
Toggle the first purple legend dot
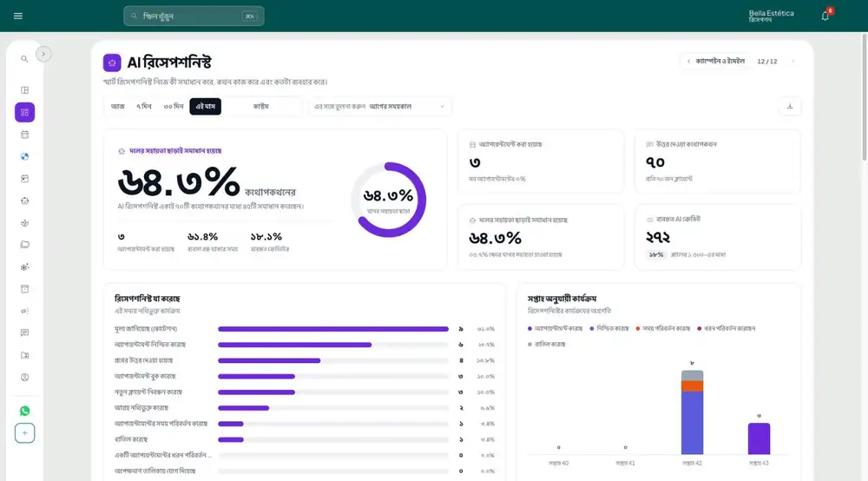(529, 329)
